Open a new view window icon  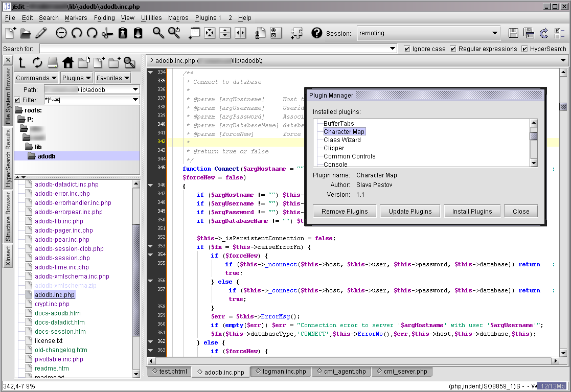coord(194,33)
